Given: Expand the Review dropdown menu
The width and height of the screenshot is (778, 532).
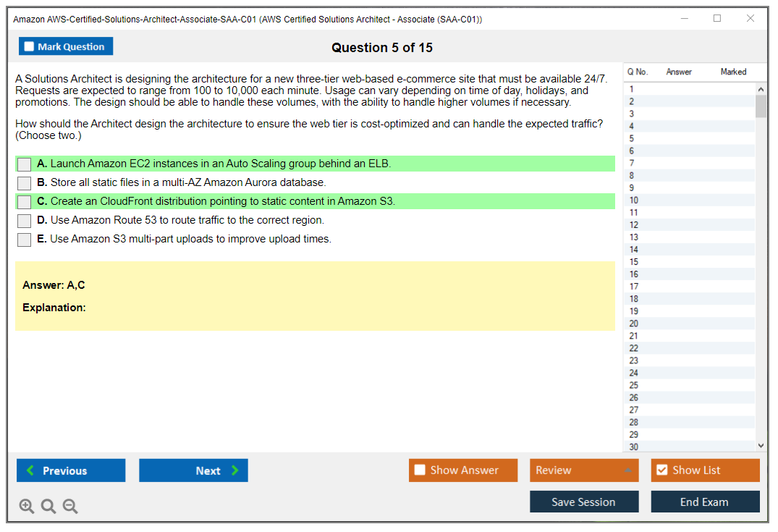Looking at the screenshot, I should (627, 470).
